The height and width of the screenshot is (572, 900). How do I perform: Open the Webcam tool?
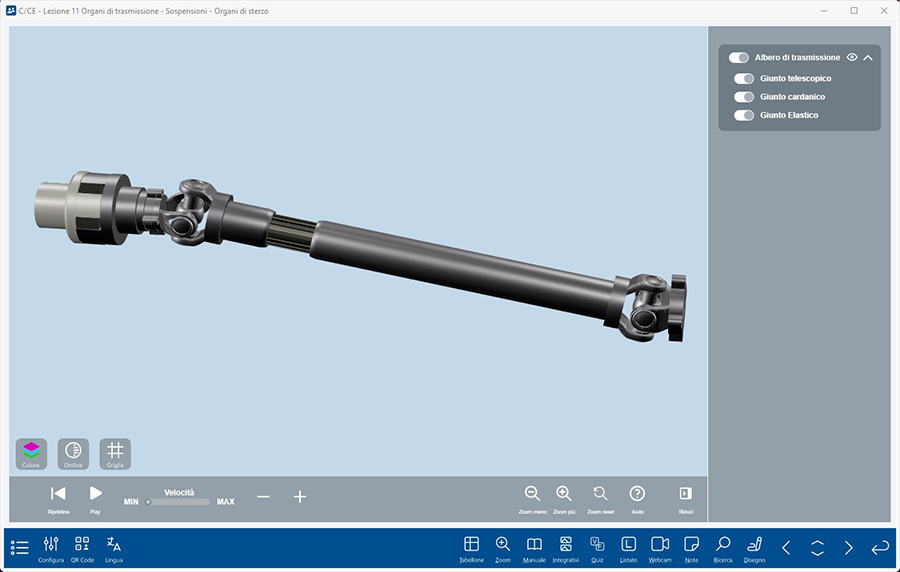(659, 548)
